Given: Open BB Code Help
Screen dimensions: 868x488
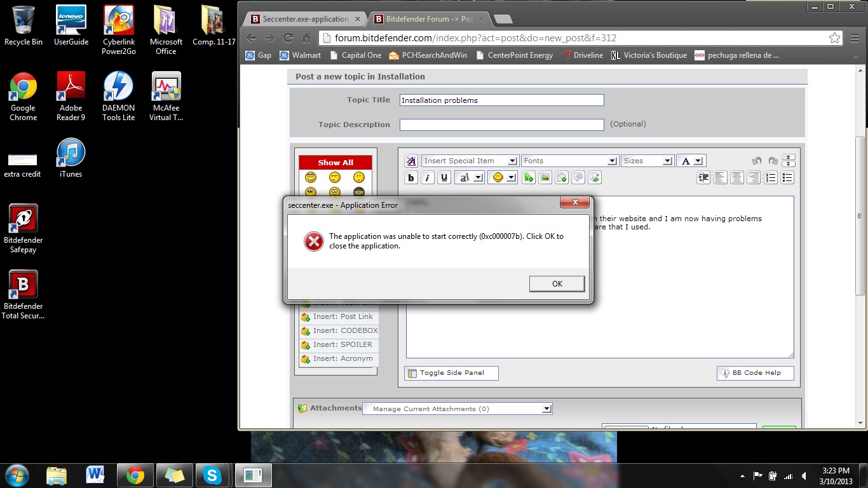Looking at the screenshot, I should tap(755, 373).
